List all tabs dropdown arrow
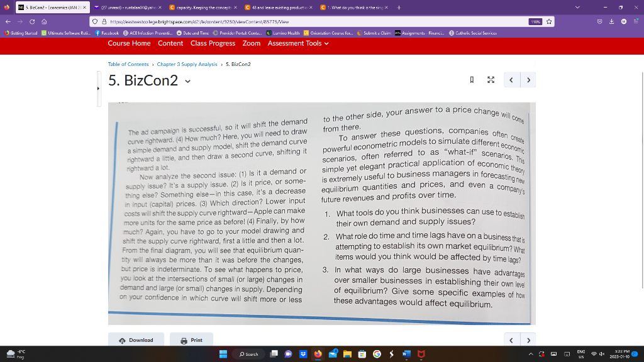 pos(577,8)
